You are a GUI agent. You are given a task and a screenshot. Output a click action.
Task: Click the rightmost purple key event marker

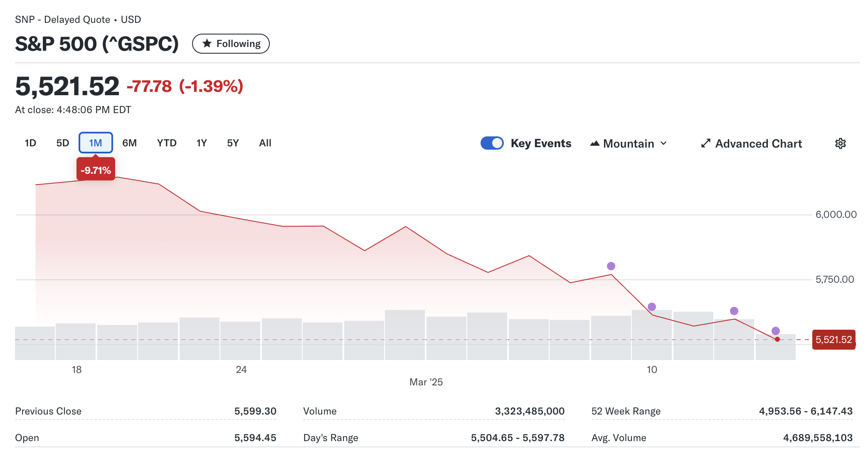775,331
